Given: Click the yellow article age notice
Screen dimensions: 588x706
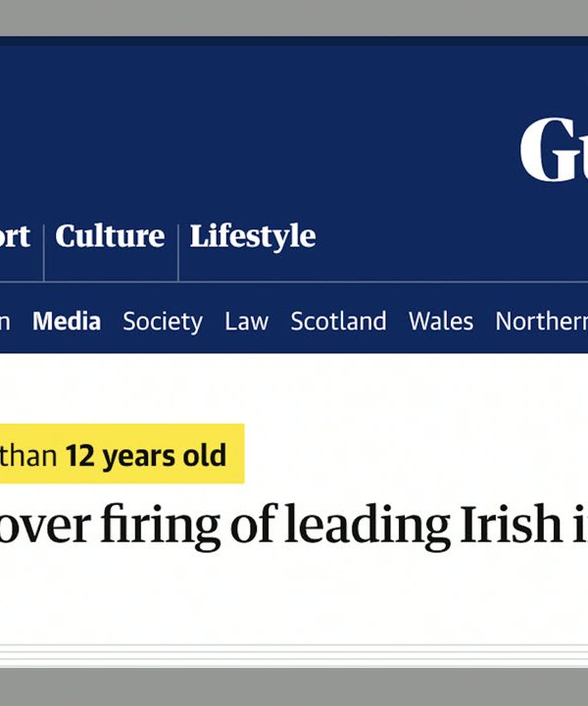Looking at the screenshot, I should (118, 454).
